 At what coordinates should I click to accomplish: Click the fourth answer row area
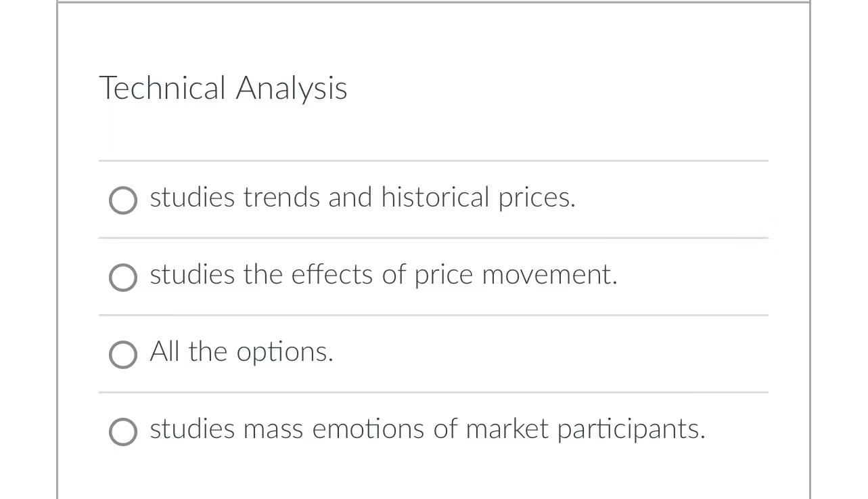click(x=433, y=429)
